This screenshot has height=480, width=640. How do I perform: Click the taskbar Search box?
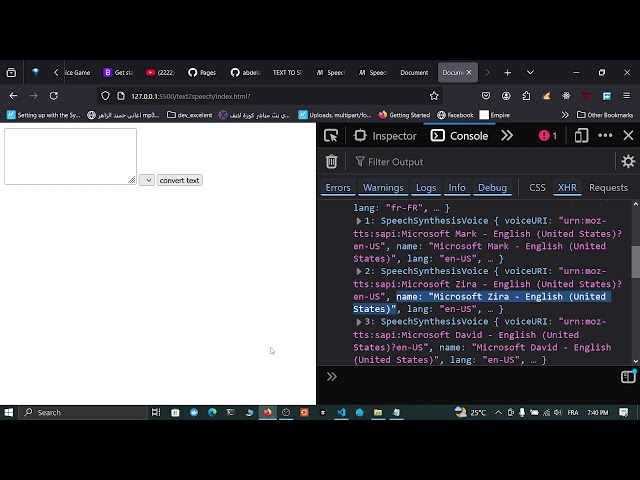click(84, 413)
